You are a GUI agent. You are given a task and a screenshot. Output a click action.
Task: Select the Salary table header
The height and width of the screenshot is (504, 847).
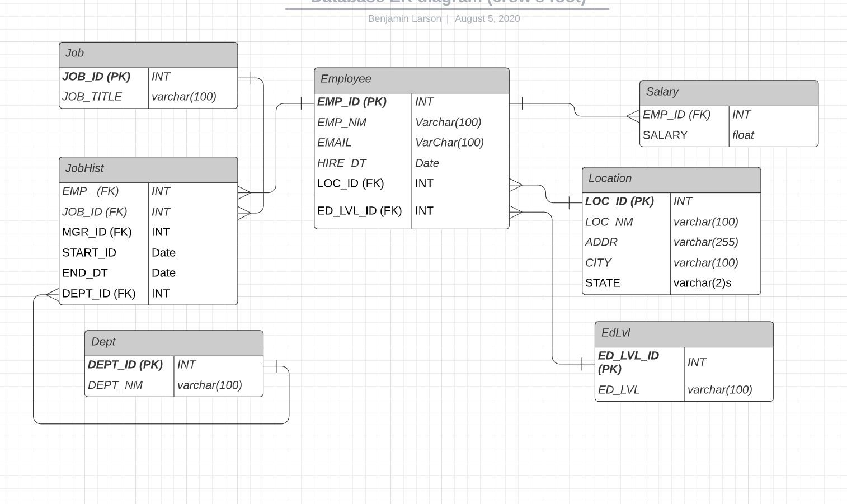point(728,91)
